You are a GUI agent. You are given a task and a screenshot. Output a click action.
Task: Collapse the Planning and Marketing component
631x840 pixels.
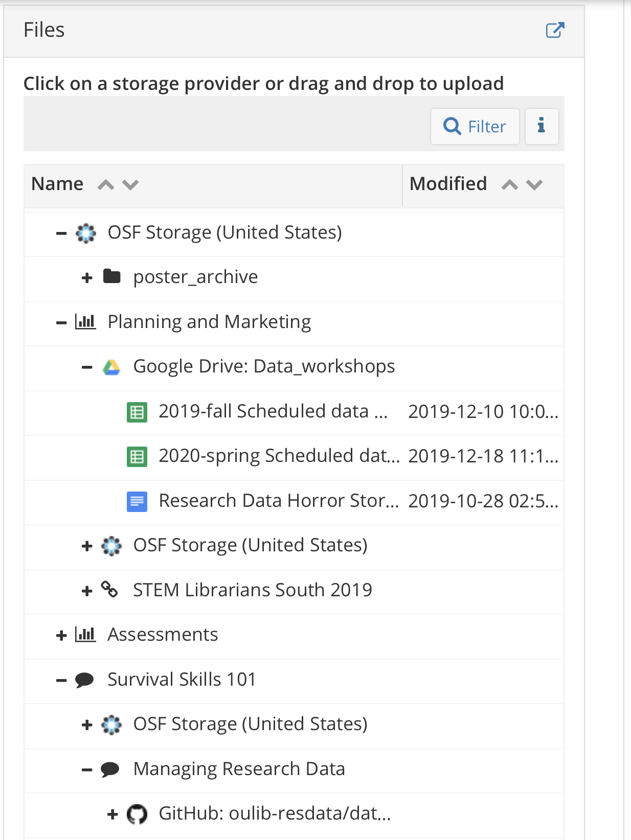(61, 323)
